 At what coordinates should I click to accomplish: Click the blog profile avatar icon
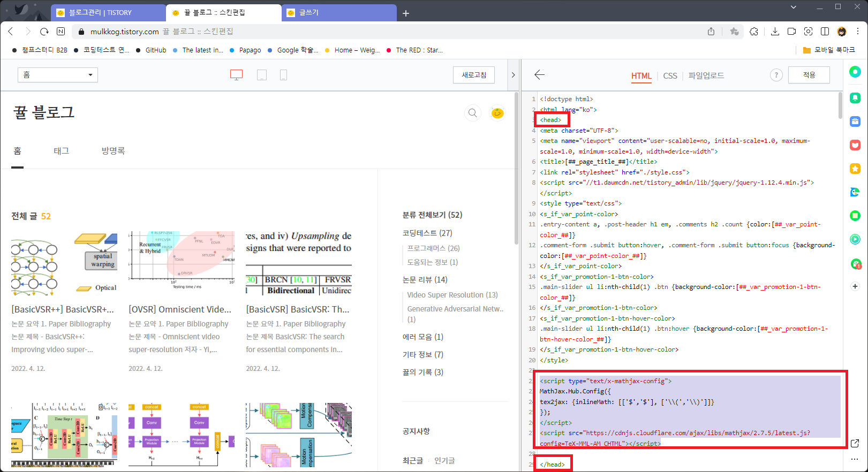point(497,113)
